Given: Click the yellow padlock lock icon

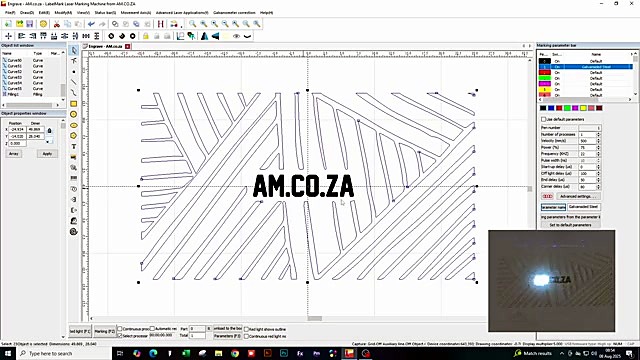Looking at the screenshot, I should click(146, 36).
